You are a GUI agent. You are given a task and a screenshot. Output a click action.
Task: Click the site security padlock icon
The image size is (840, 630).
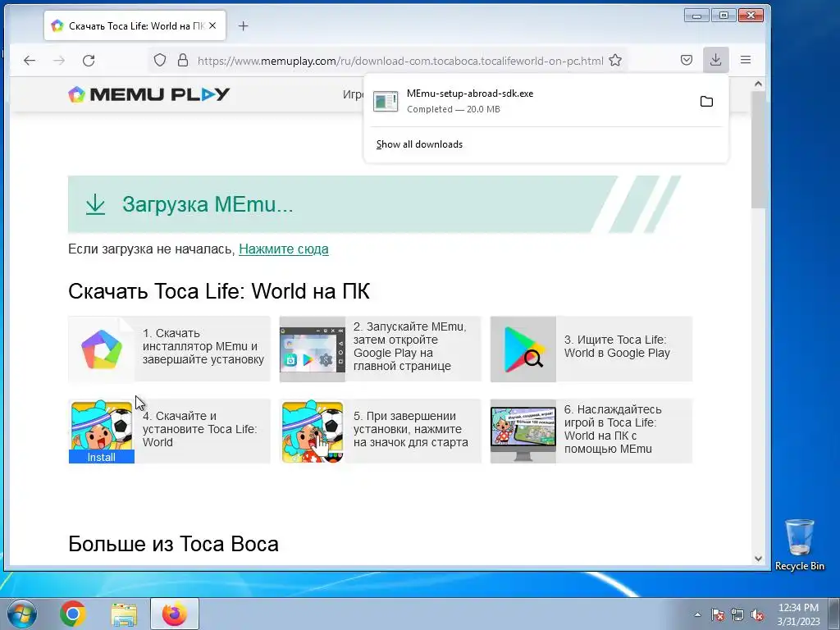tap(183, 60)
